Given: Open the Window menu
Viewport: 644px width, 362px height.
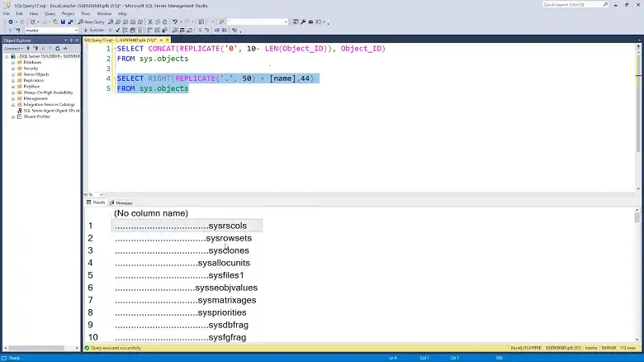Looking at the screenshot, I should 104,13.
